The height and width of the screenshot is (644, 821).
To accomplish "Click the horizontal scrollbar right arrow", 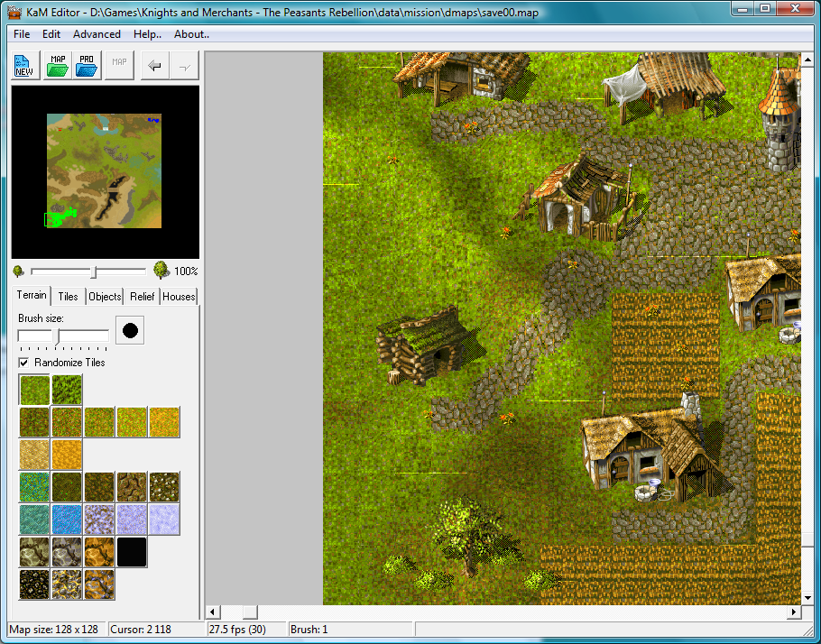I will coord(794,612).
